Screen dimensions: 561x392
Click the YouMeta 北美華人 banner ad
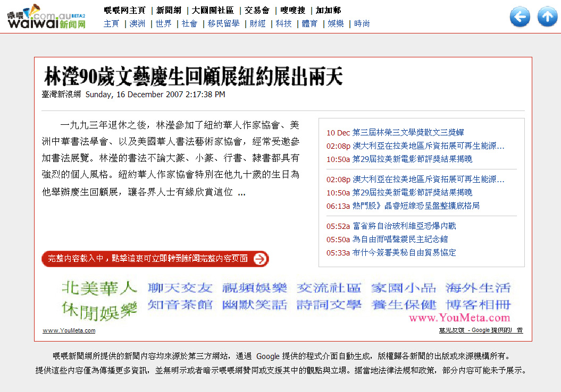pos(286,300)
